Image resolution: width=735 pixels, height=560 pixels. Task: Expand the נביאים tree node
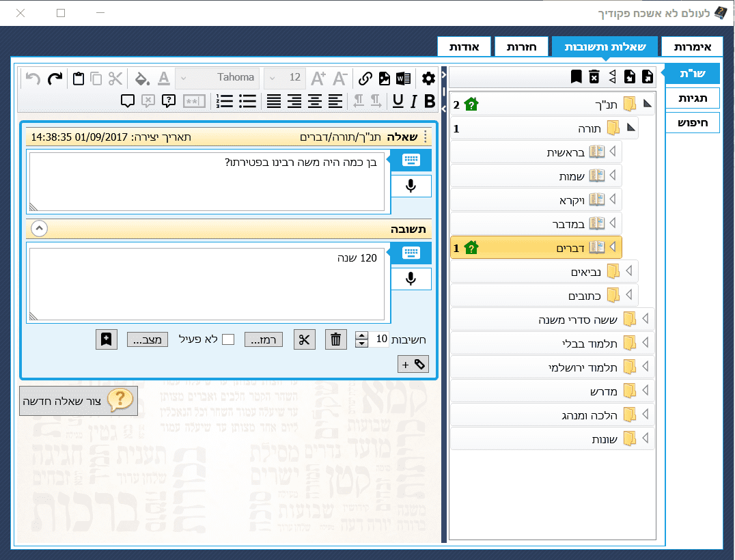pos(630,270)
